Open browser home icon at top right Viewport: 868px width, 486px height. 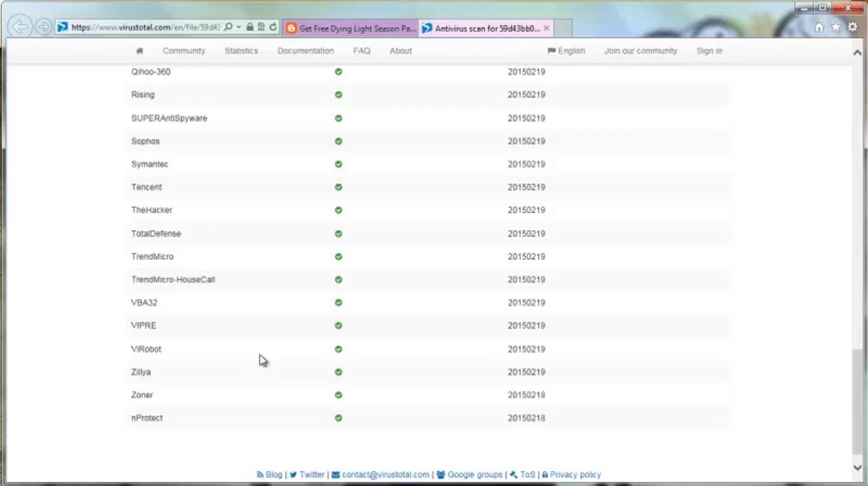click(x=819, y=27)
